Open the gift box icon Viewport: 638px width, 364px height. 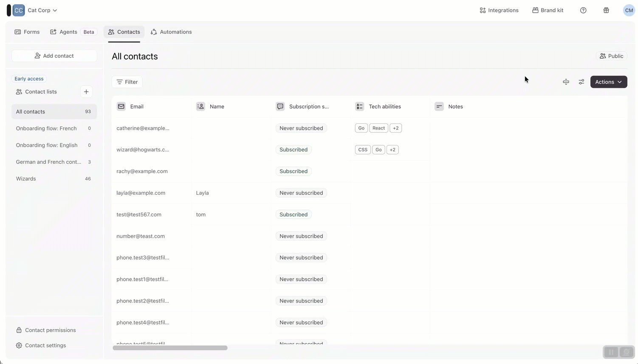tap(606, 10)
